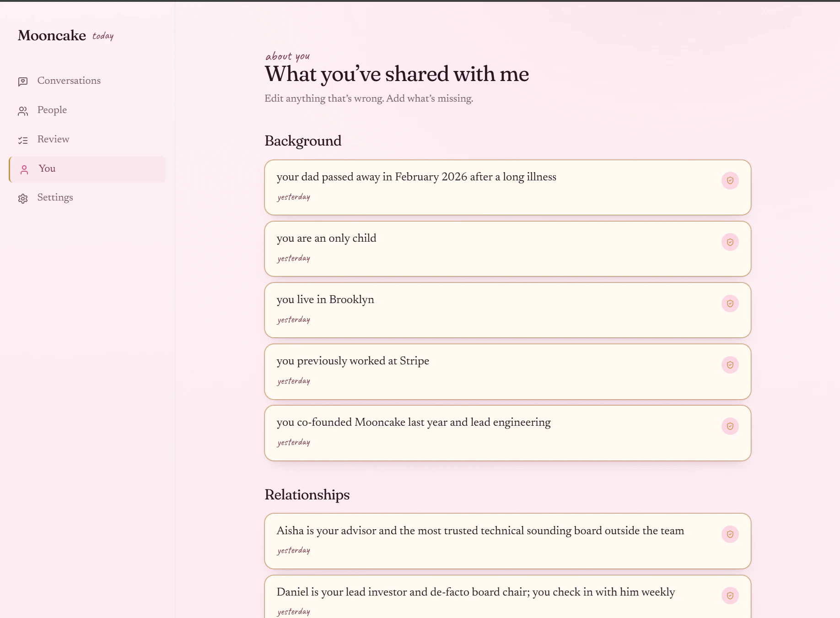Edit 'you previously worked at Stripe' text
Image resolution: width=840 pixels, height=618 pixels.
pos(353,361)
